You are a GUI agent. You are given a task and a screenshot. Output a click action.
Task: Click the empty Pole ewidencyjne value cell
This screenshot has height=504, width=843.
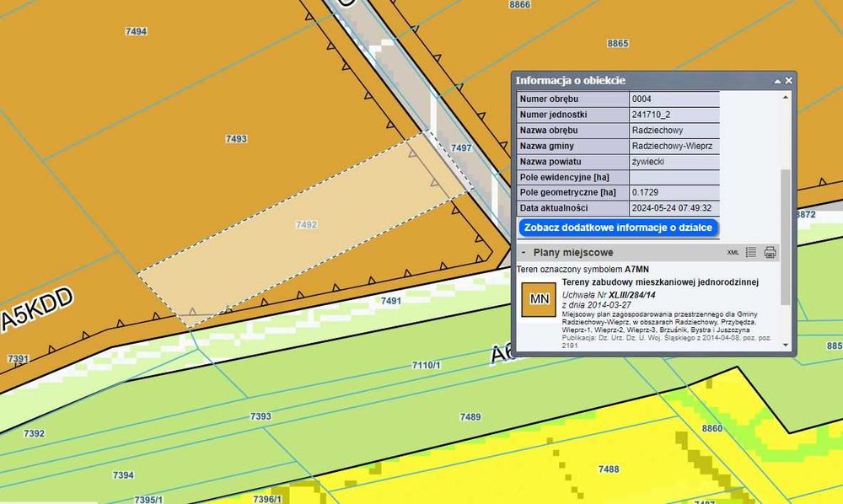(x=674, y=177)
